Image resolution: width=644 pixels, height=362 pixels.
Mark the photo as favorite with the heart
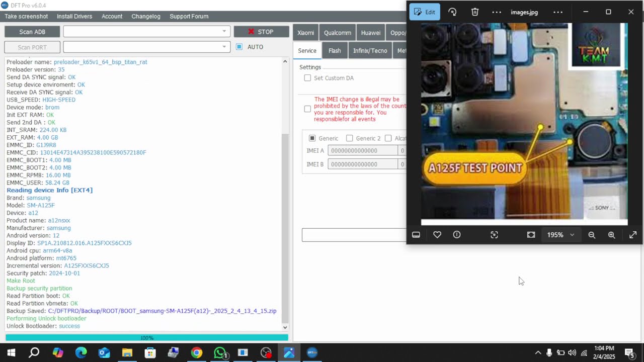(x=437, y=235)
